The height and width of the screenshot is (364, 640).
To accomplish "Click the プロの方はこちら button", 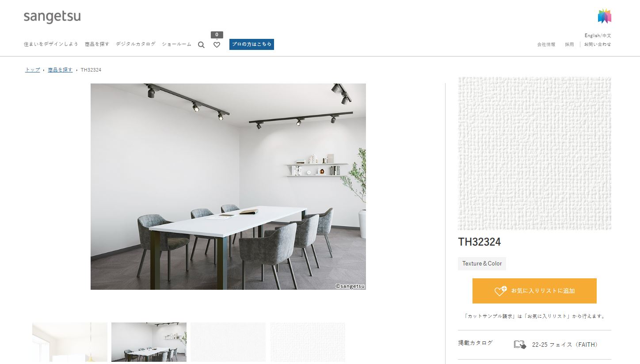I will 251,44.
